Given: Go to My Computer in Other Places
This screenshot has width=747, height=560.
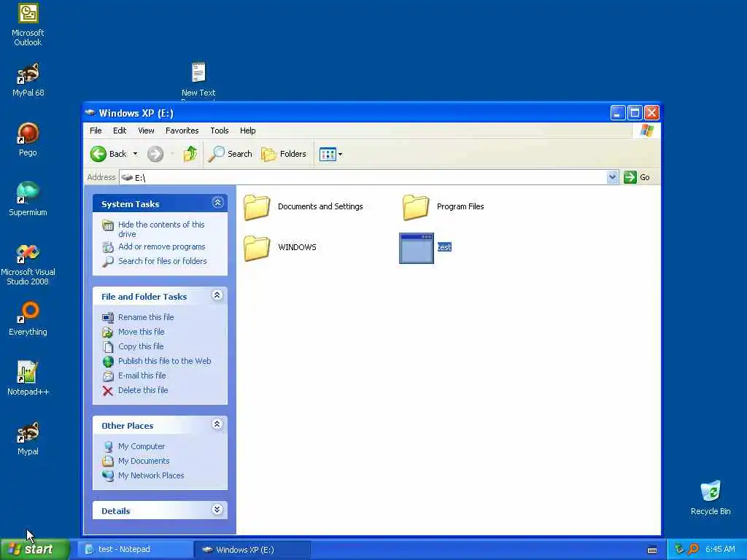Looking at the screenshot, I should pyautogui.click(x=142, y=446).
